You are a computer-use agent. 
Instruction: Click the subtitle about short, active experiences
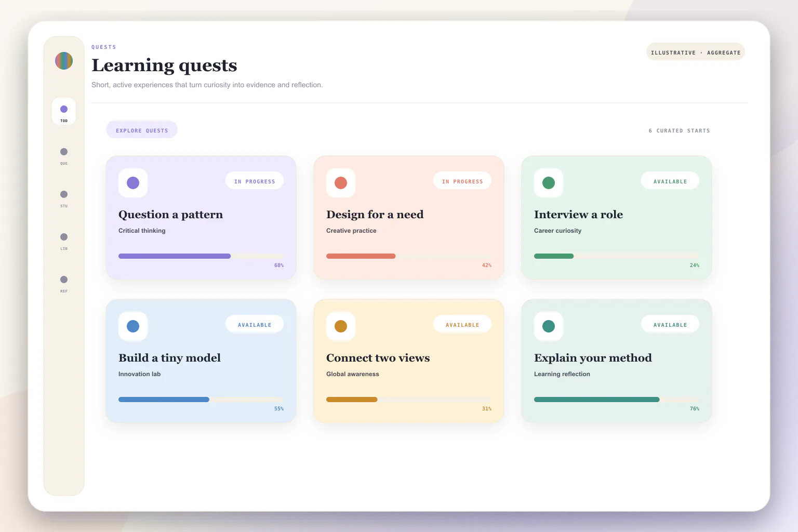click(x=207, y=85)
